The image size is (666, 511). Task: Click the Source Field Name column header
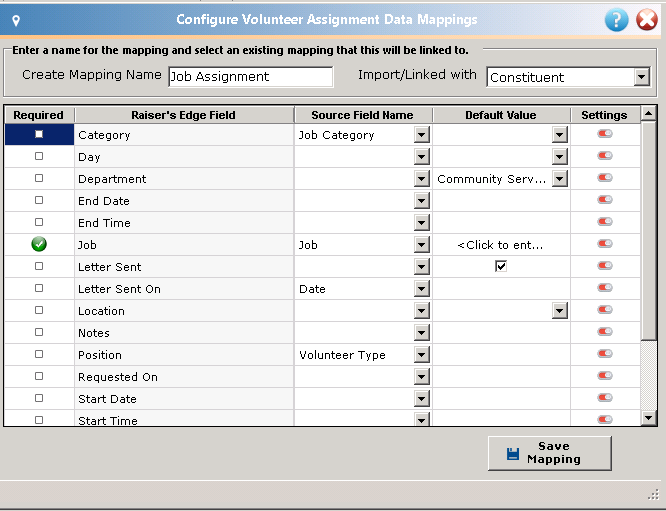point(363,115)
